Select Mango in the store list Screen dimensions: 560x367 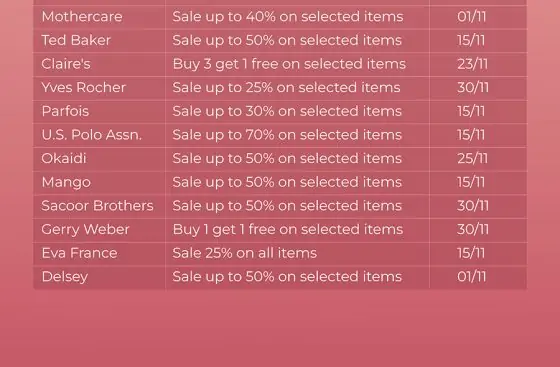click(x=66, y=182)
